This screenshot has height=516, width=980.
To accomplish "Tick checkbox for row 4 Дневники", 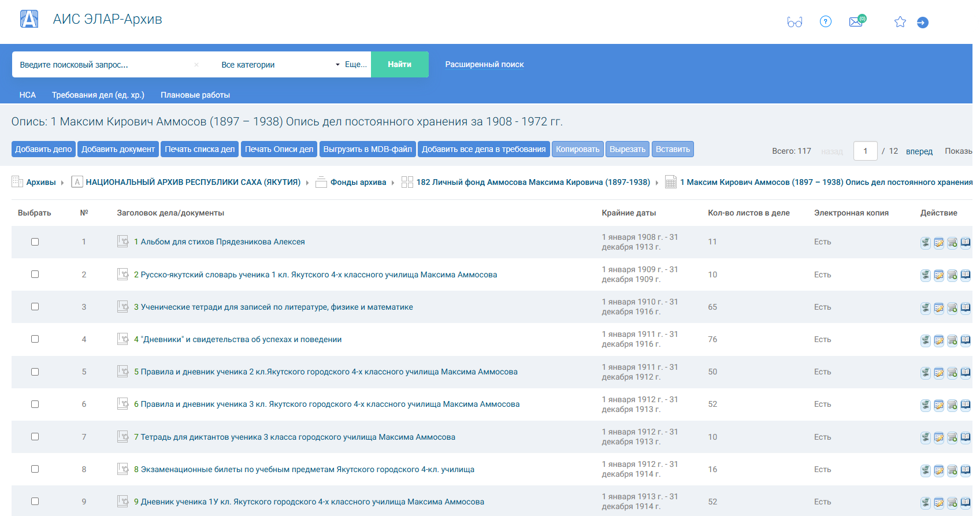I will (x=35, y=339).
